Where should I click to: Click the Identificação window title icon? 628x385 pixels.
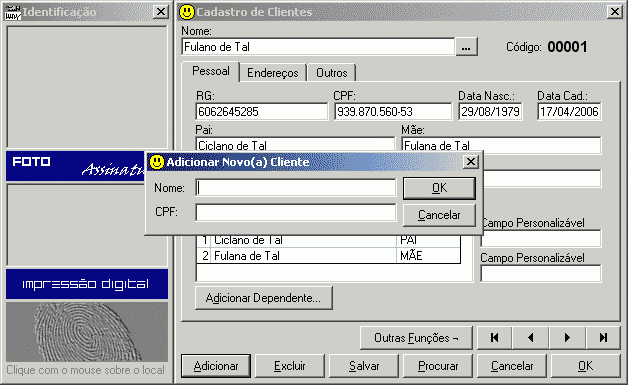click(x=12, y=12)
